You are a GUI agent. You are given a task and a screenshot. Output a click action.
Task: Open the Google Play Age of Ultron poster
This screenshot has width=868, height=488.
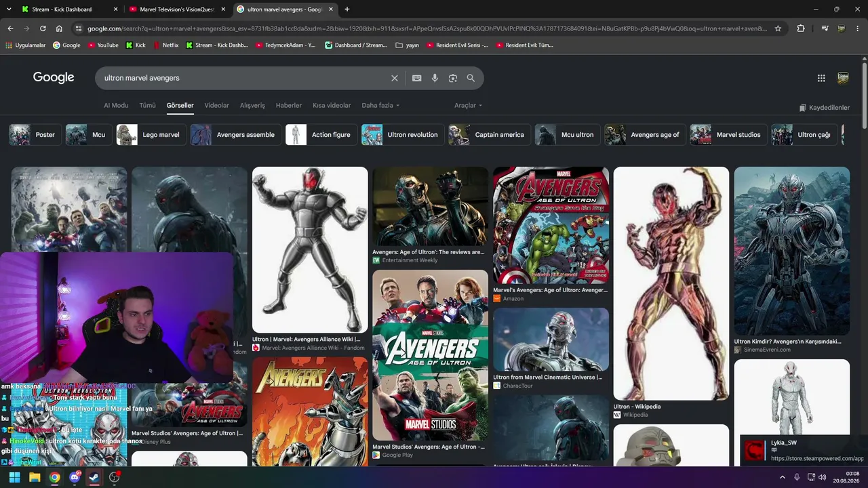pyautogui.click(x=430, y=355)
